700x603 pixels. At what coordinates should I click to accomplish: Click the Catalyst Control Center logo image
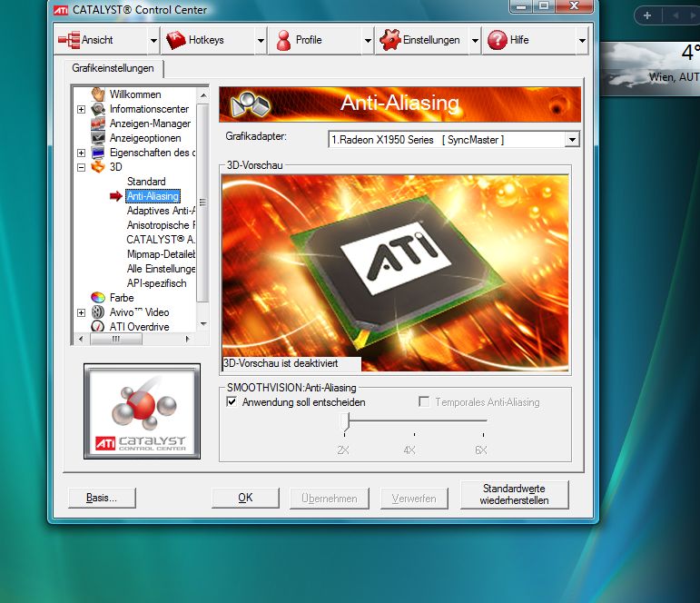pyautogui.click(x=142, y=411)
